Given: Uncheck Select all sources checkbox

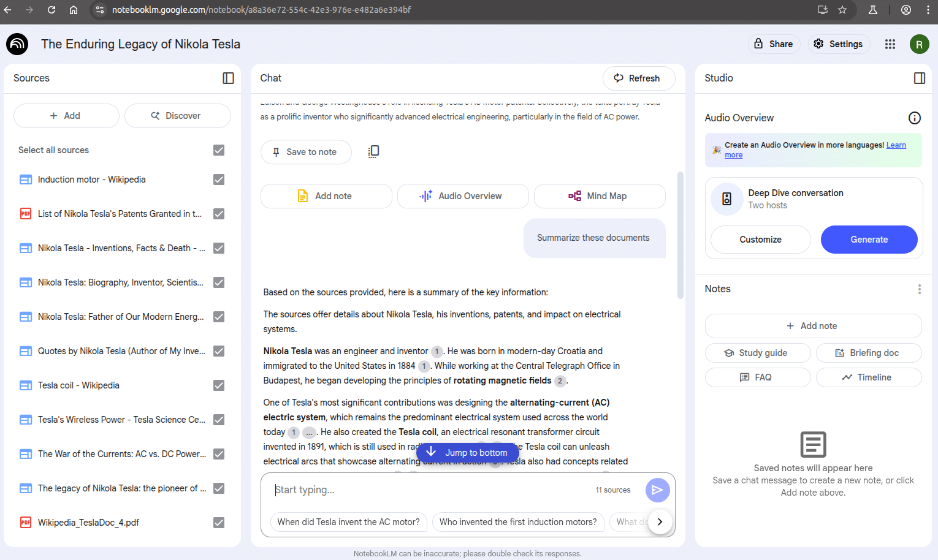Looking at the screenshot, I should 219,150.
